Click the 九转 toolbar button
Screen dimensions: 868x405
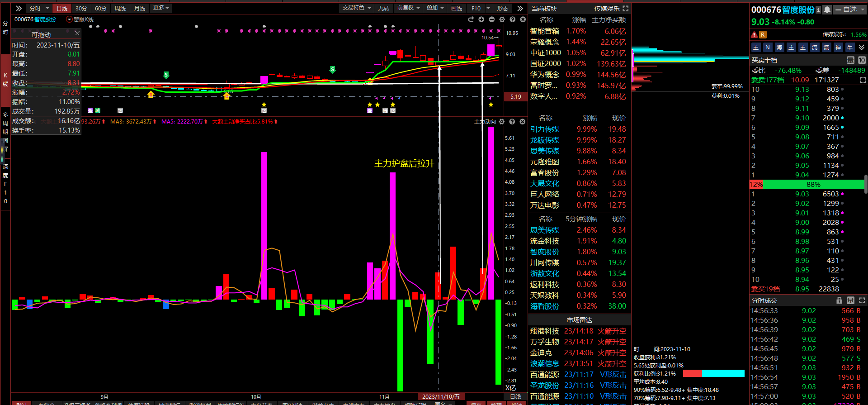383,8
